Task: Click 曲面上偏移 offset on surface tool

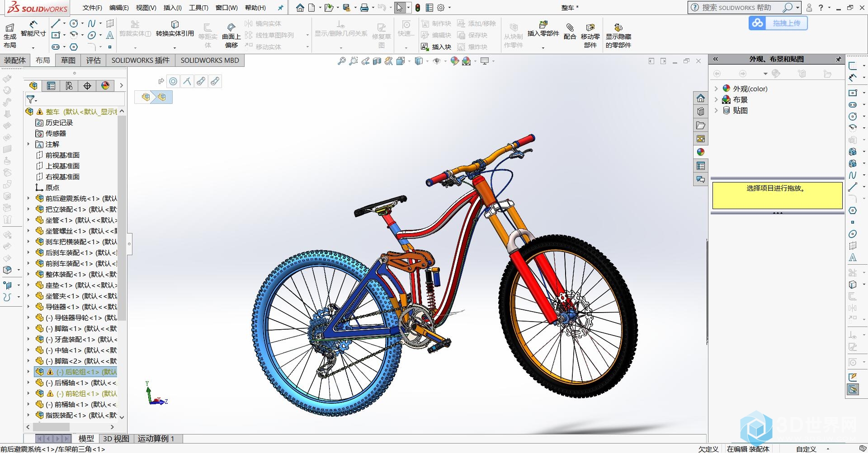Action: (x=231, y=36)
